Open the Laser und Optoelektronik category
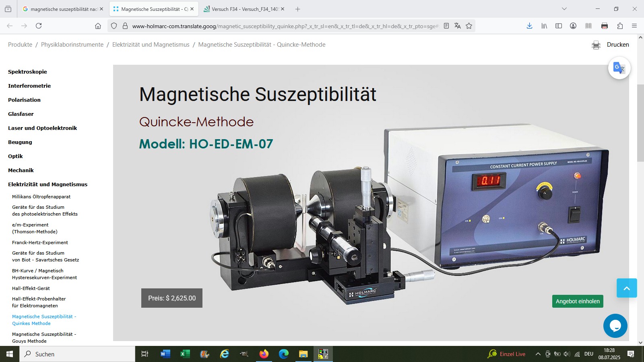The width and height of the screenshot is (644, 362). point(42,128)
